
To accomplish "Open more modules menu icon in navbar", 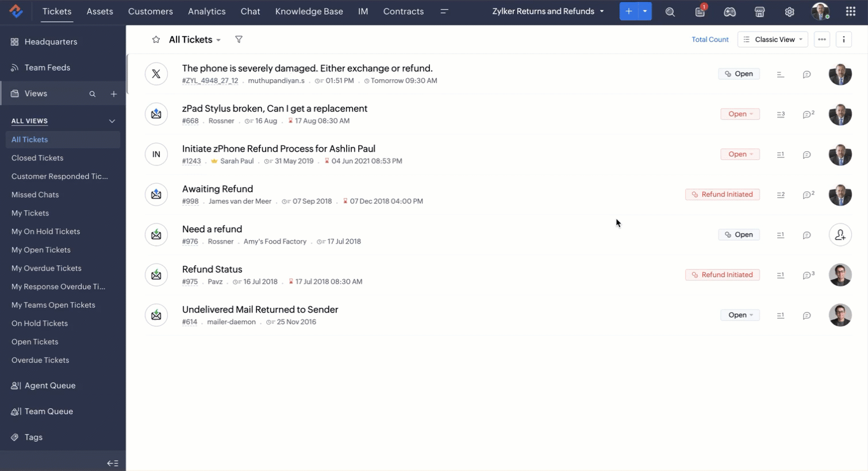I will 444,11.
